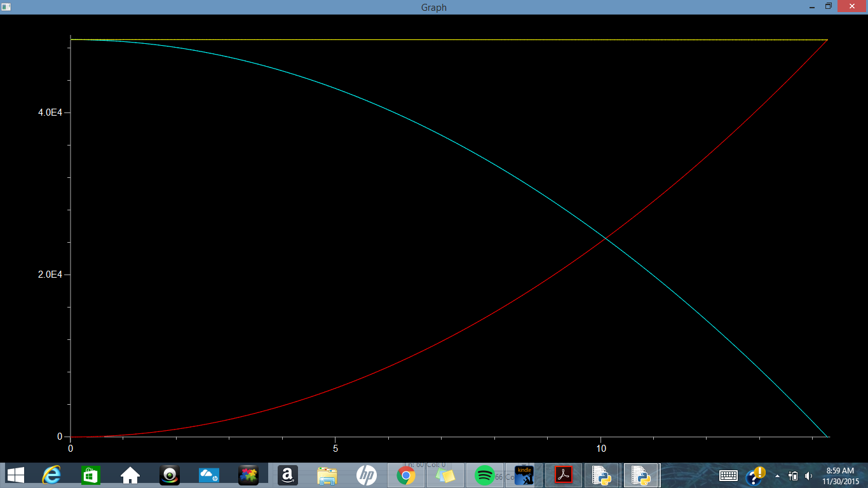
Task: Open the touch keyboard
Action: click(x=728, y=475)
